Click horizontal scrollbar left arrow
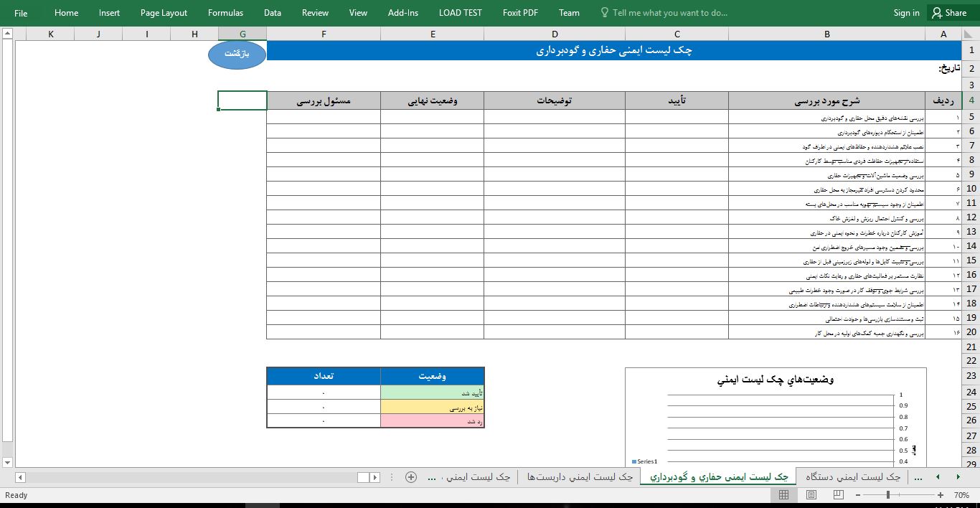 click(20, 477)
